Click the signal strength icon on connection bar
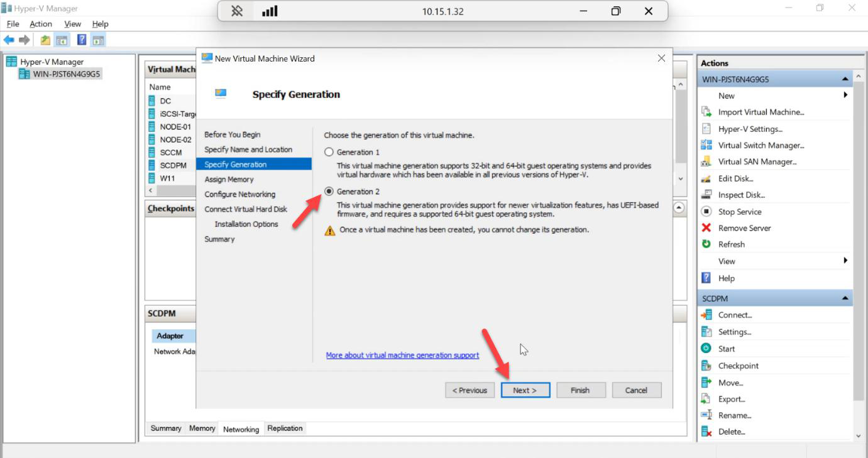868x458 pixels. tap(270, 11)
